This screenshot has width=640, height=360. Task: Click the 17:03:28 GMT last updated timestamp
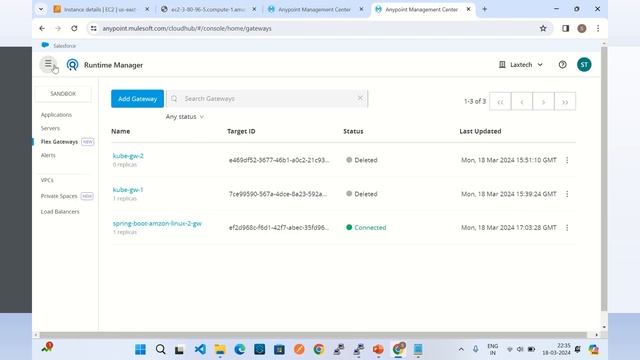pyautogui.click(x=509, y=227)
